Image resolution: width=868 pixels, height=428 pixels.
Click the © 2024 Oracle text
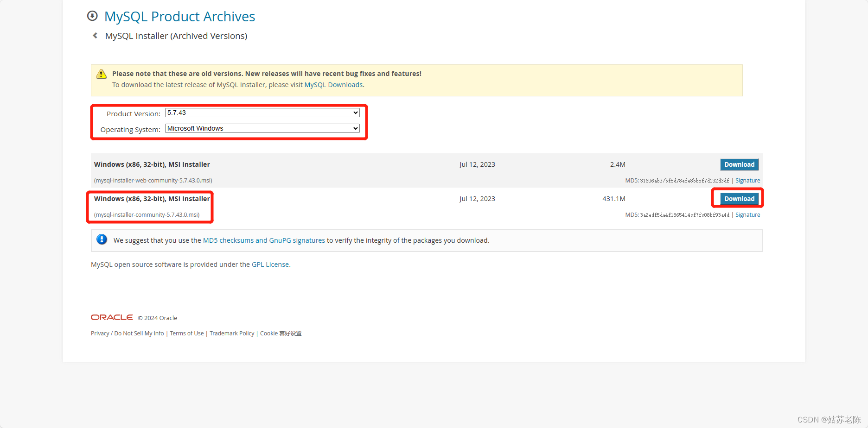coord(158,318)
